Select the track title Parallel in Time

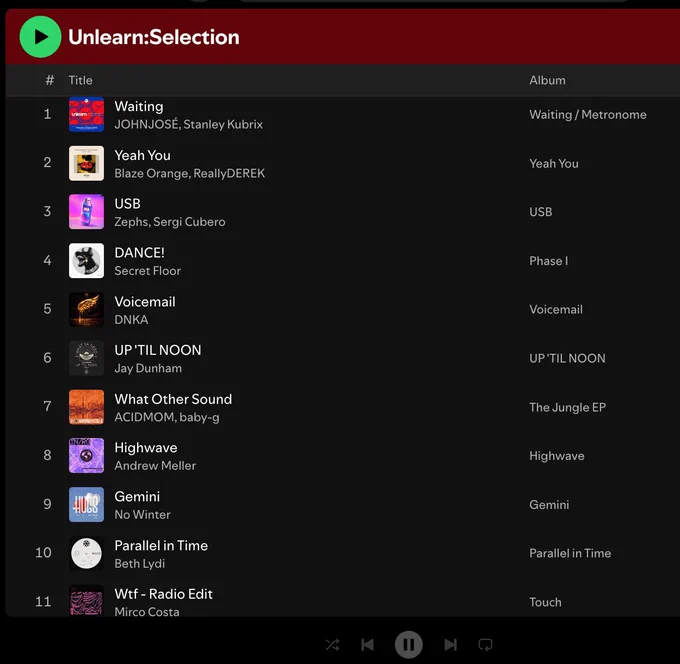[x=161, y=546]
